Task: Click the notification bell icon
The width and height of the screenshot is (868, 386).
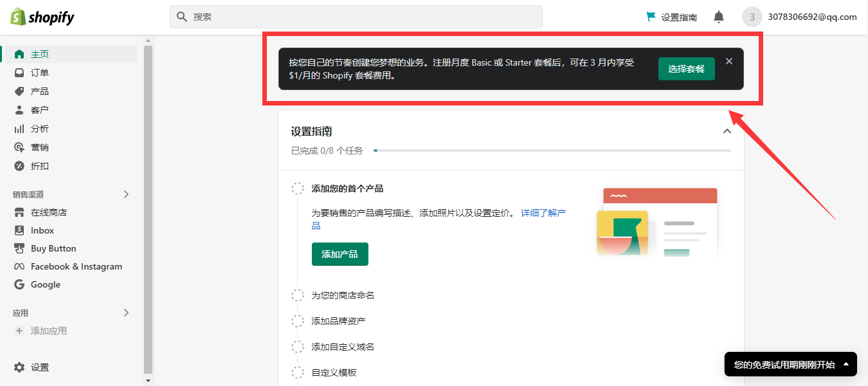Action: pyautogui.click(x=718, y=17)
